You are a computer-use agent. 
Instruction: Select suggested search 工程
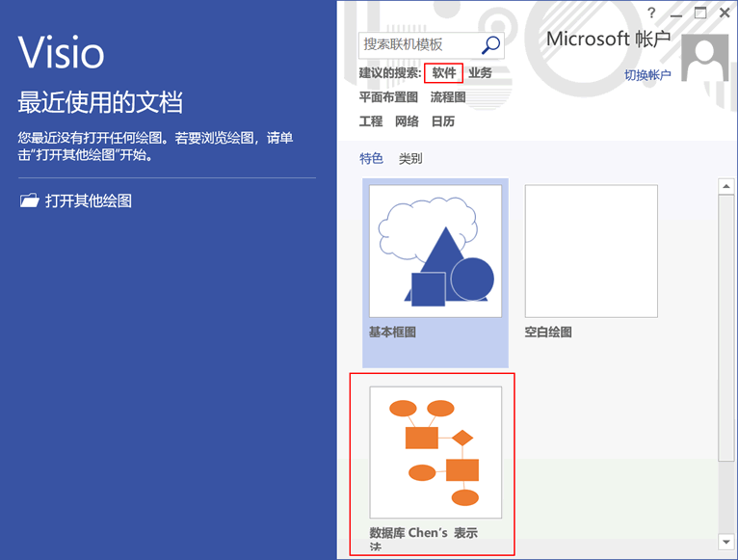click(371, 121)
